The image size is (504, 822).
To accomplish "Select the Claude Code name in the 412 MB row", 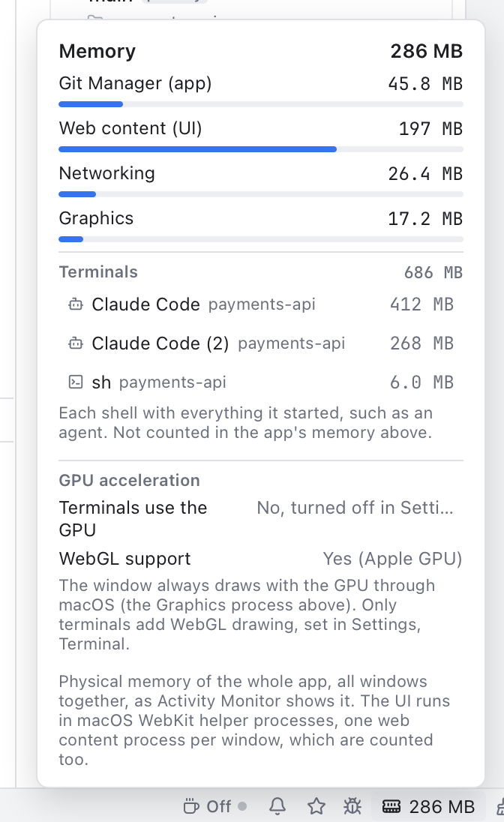I will (x=145, y=304).
